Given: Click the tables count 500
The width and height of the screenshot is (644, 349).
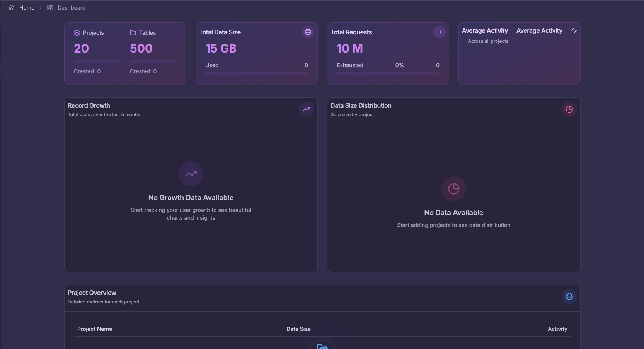Looking at the screenshot, I should 141,48.
